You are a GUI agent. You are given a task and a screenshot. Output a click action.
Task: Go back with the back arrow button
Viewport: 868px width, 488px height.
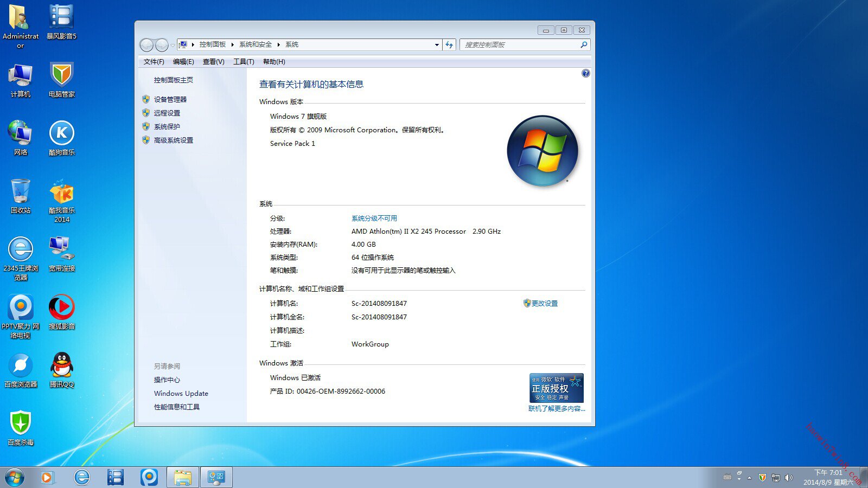coord(146,45)
